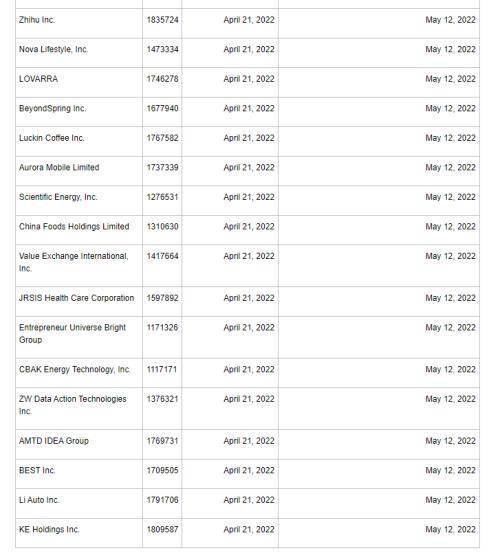Select the Nova Lifestyle, Inc. name

pyautogui.click(x=53, y=49)
